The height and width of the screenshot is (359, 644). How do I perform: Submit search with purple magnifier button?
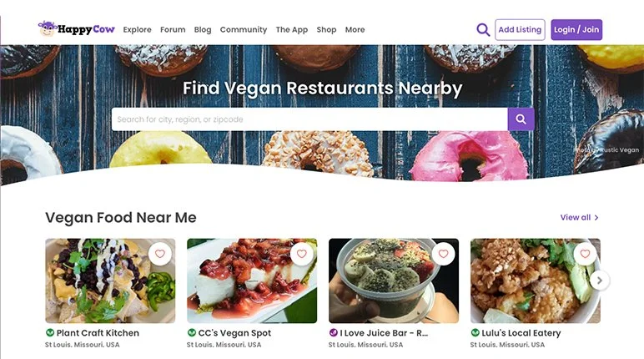point(521,119)
